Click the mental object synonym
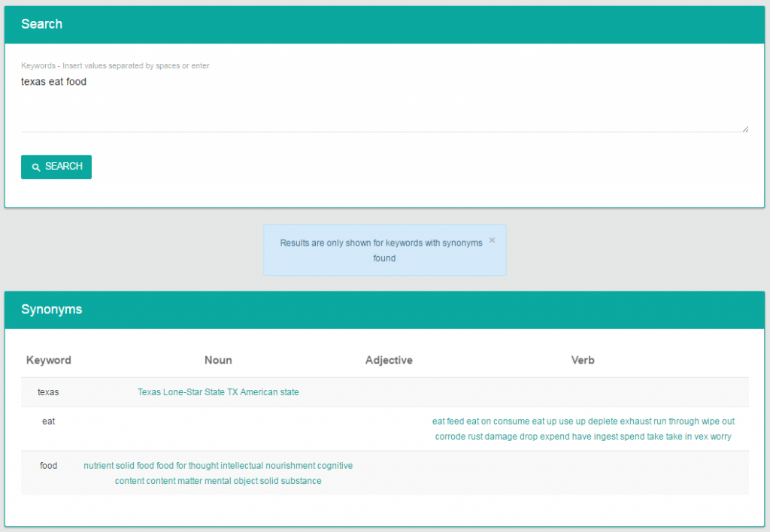The height and width of the screenshot is (532, 770). (x=232, y=480)
